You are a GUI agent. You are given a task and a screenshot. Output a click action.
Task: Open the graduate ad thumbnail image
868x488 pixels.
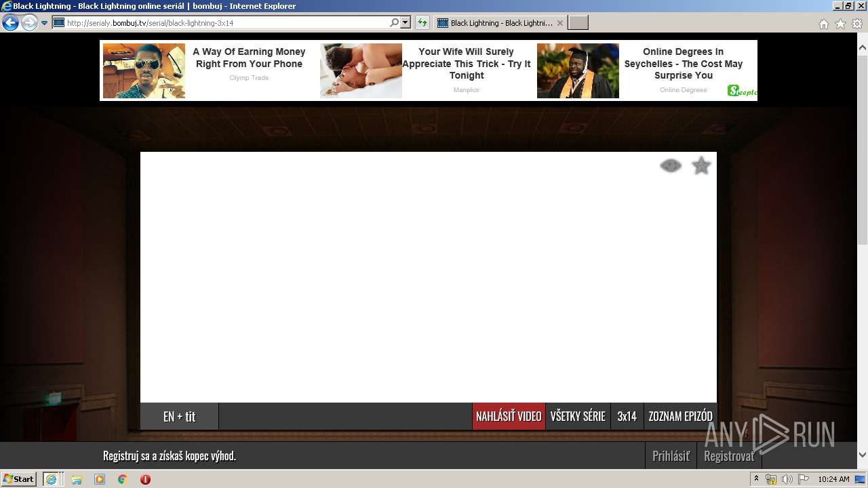578,70
